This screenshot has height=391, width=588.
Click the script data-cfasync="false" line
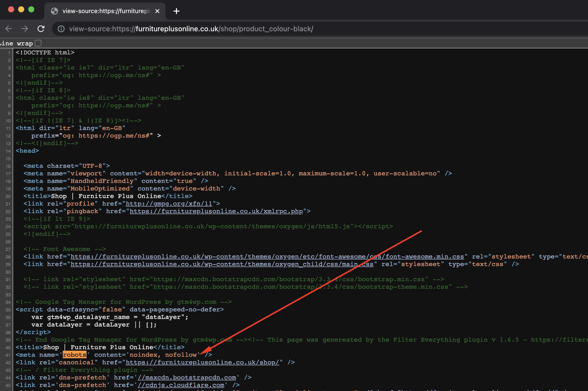coord(120,309)
